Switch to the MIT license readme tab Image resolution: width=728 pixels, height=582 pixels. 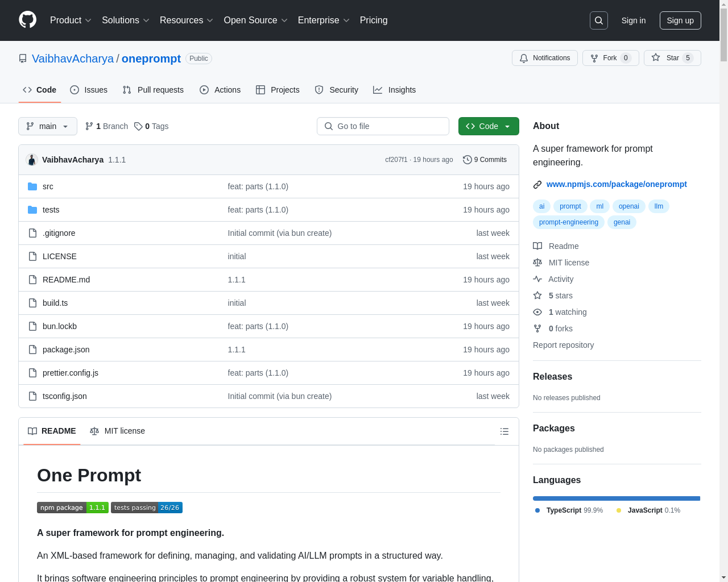pyautogui.click(x=118, y=431)
